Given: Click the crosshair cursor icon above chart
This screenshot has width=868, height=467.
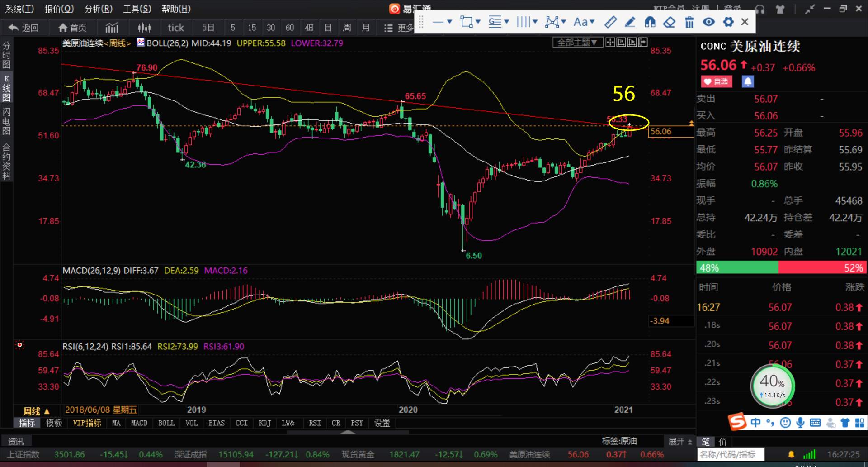Looking at the screenshot, I should [x=610, y=42].
